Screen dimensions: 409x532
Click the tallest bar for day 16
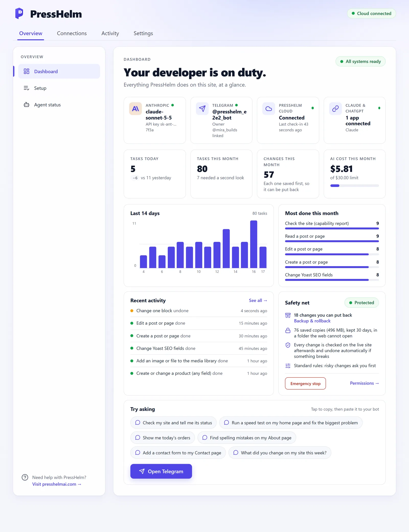254,244
